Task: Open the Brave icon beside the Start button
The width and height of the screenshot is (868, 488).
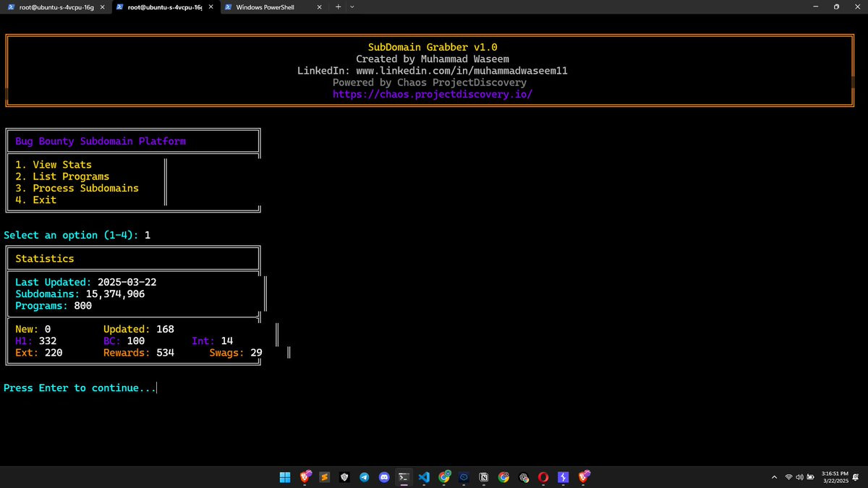Action: click(305, 477)
